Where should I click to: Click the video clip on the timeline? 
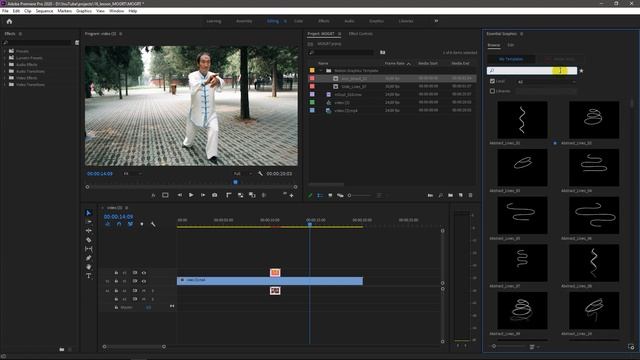coord(270,281)
